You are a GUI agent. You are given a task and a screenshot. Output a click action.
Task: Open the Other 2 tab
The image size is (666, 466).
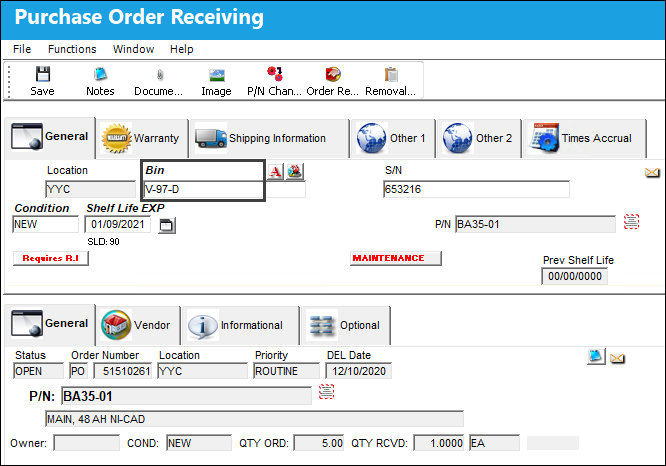(479, 138)
